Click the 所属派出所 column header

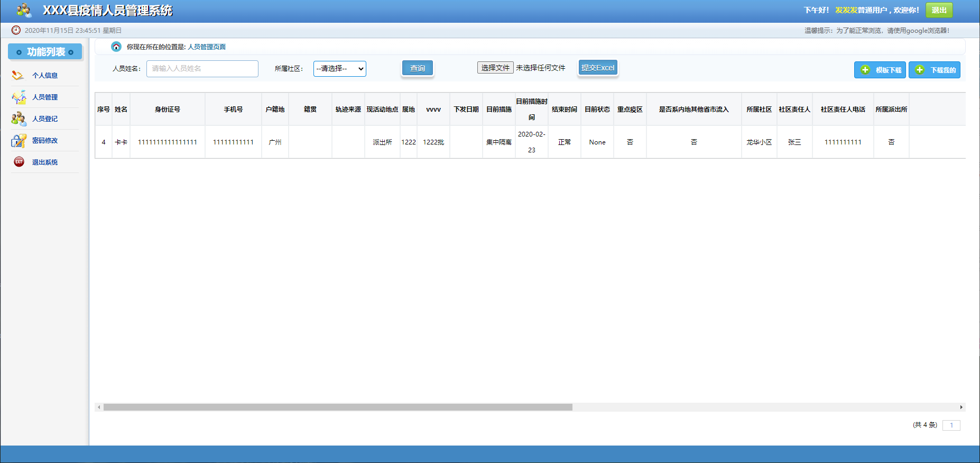pyautogui.click(x=891, y=110)
